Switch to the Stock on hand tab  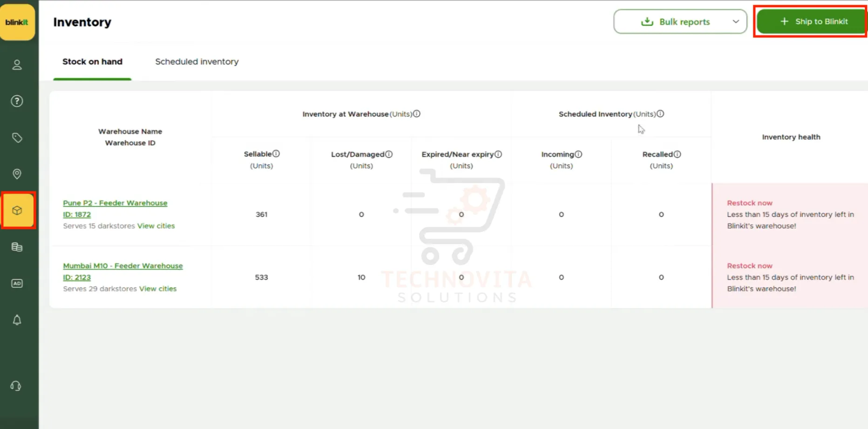point(92,61)
